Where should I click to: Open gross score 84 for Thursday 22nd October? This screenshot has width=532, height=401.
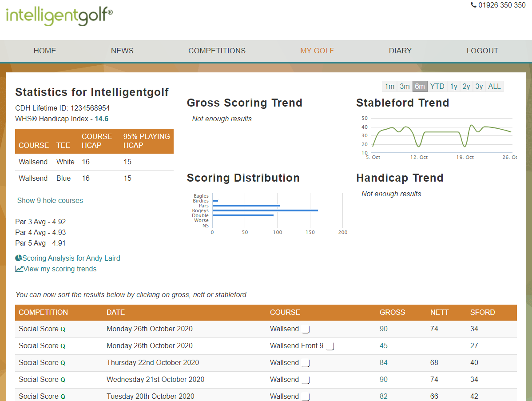tap(383, 363)
